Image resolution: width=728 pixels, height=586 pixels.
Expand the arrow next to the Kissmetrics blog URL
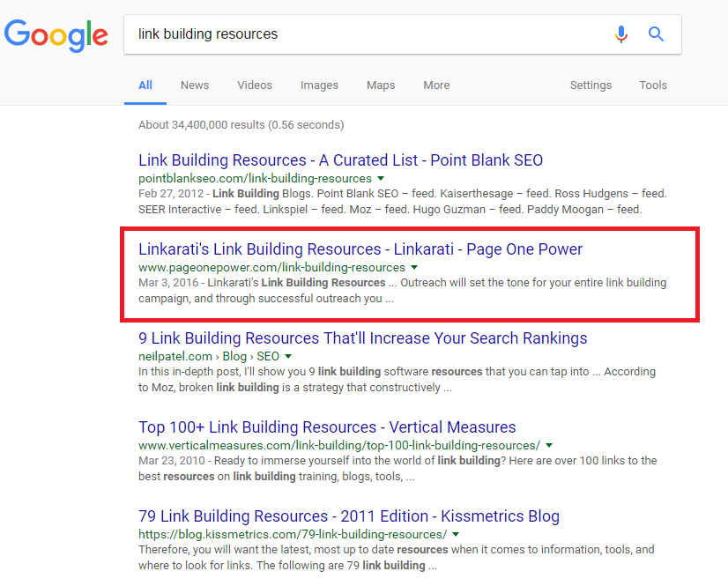click(456, 534)
